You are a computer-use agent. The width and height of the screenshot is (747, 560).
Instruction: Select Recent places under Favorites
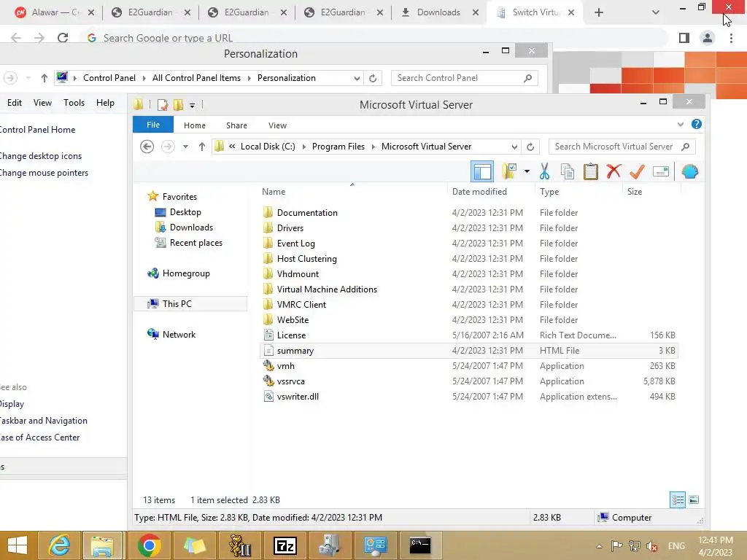coord(196,242)
